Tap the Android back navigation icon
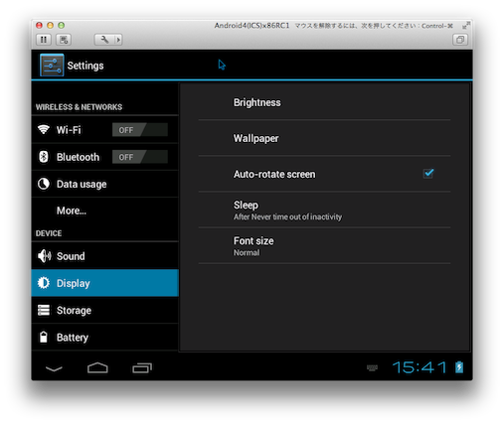 pyautogui.click(x=54, y=368)
